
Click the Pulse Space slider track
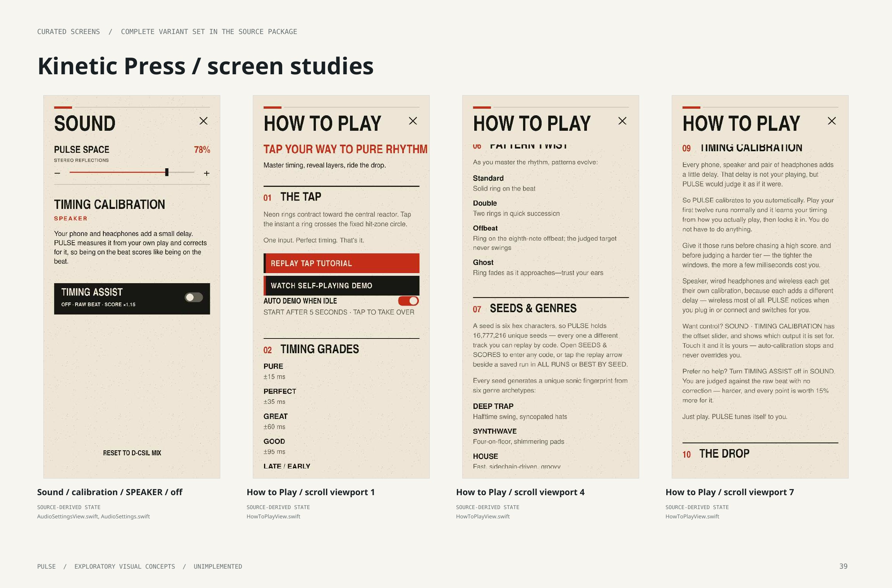click(x=132, y=173)
